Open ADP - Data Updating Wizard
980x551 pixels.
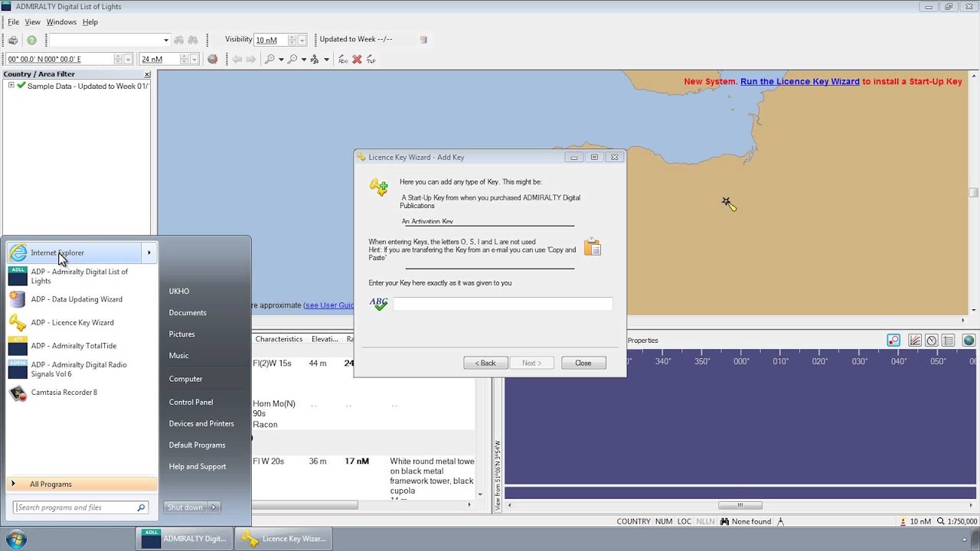(x=82, y=299)
